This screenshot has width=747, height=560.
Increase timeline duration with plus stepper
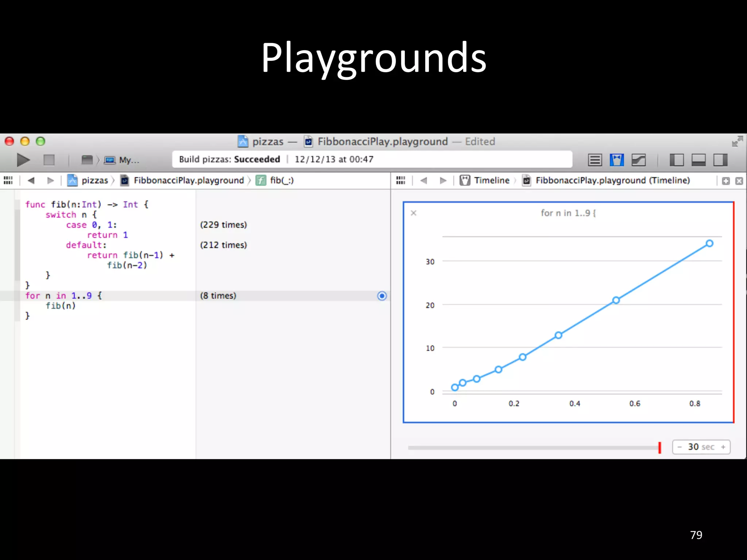(723, 447)
